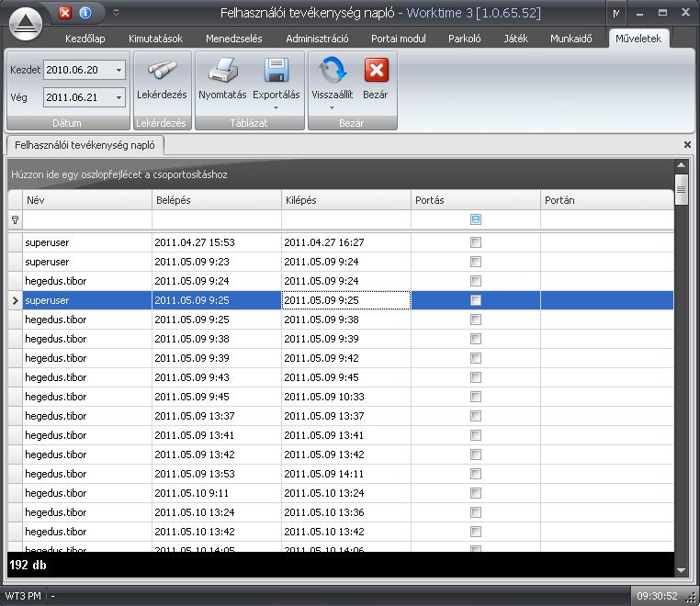This screenshot has height=606, width=700.
Task: Click the vertical scrollbar thumb
Action: click(682, 190)
